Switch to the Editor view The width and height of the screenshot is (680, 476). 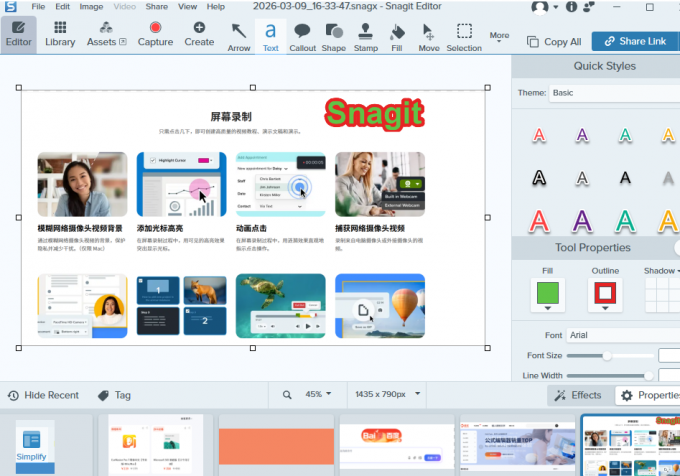(x=19, y=34)
